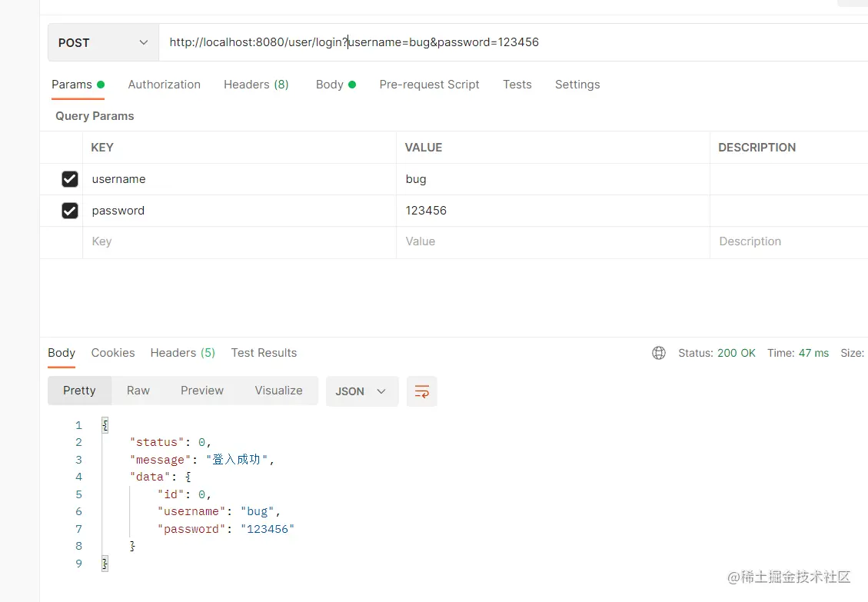868x602 pixels.
Task: Open the JSON format dropdown
Action: 362,391
